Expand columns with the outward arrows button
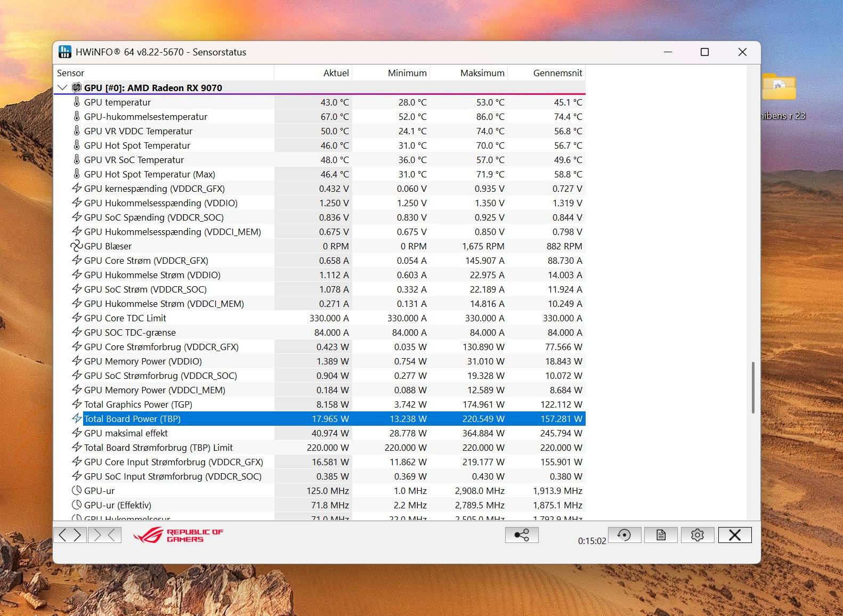This screenshot has height=616, width=843. click(70, 535)
